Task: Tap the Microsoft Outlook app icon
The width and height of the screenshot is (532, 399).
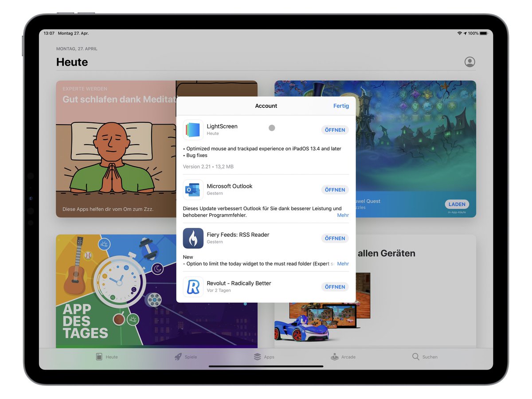Action: pos(193,190)
